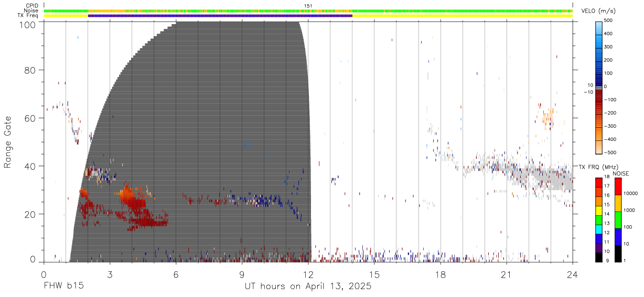The width and height of the screenshot is (644, 297).
Task: Click the 10000 noise scale label
Action: (630, 194)
